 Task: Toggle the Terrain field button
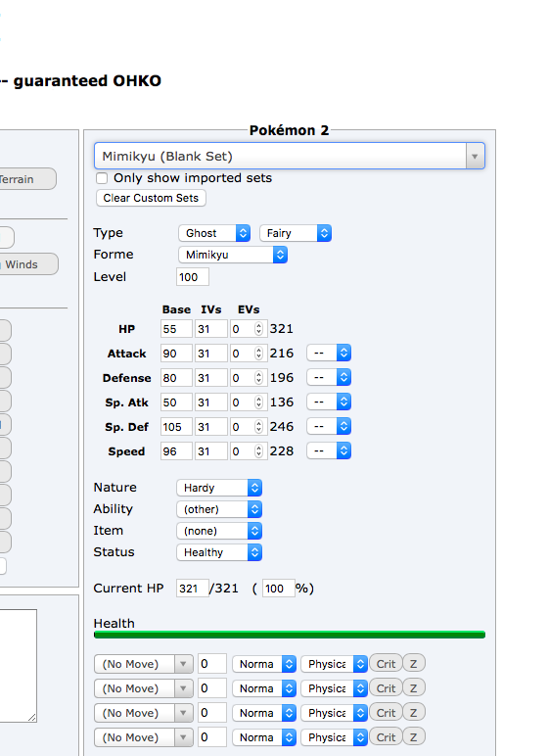tap(26, 179)
